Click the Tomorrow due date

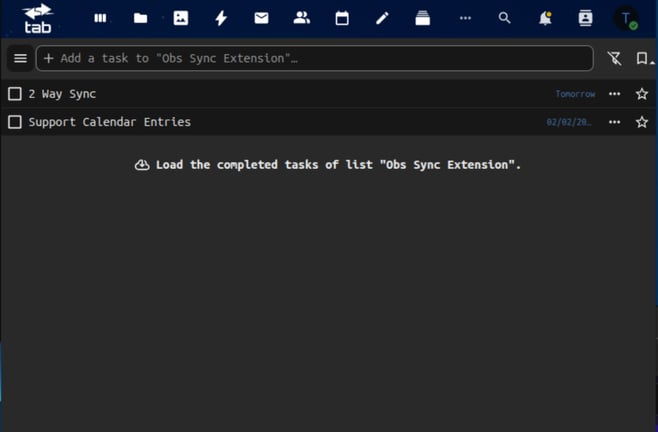575,94
